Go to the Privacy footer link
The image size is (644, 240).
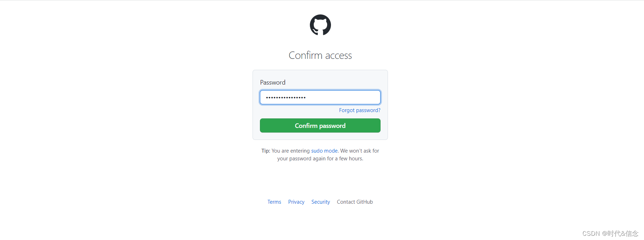(296, 202)
